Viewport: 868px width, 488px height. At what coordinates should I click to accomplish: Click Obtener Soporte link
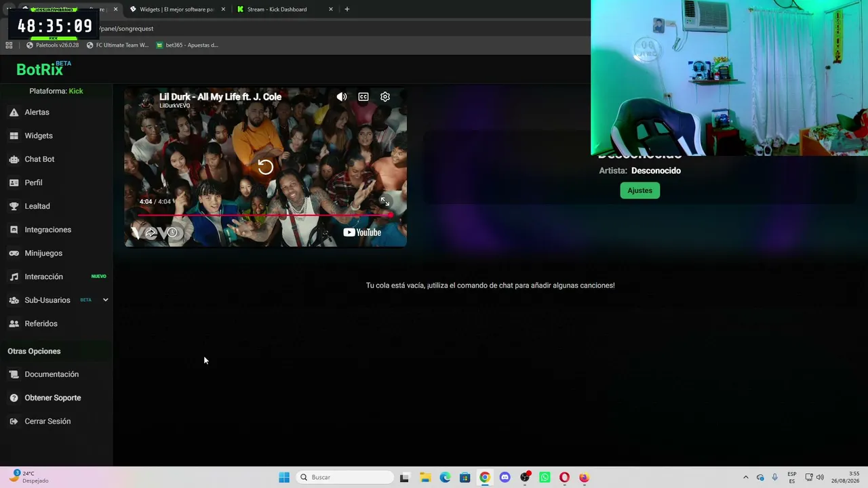53,398
